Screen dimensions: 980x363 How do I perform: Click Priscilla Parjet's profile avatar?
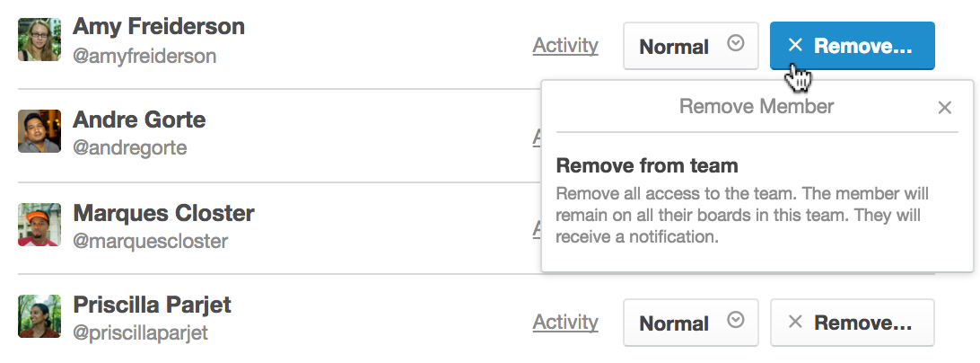(x=39, y=316)
